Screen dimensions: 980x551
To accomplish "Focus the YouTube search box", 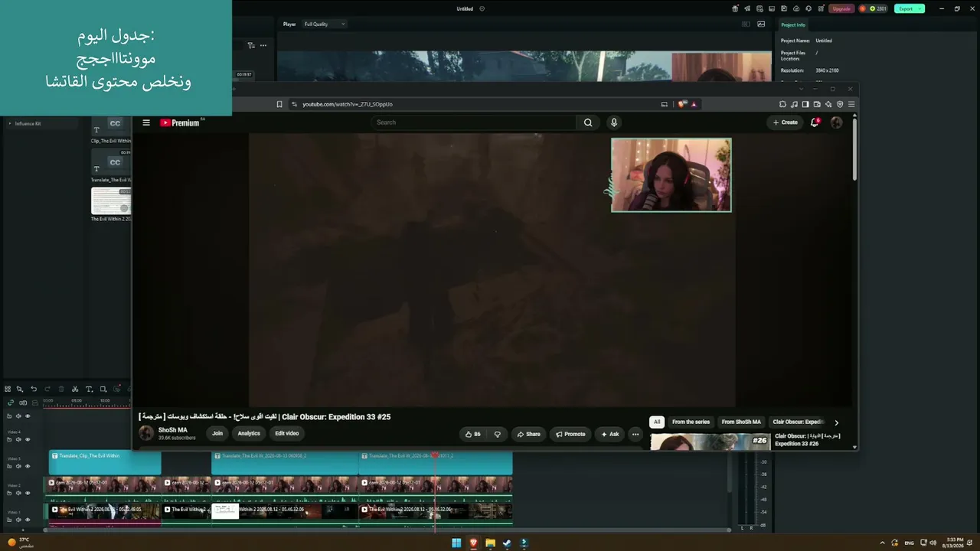I will (x=474, y=122).
